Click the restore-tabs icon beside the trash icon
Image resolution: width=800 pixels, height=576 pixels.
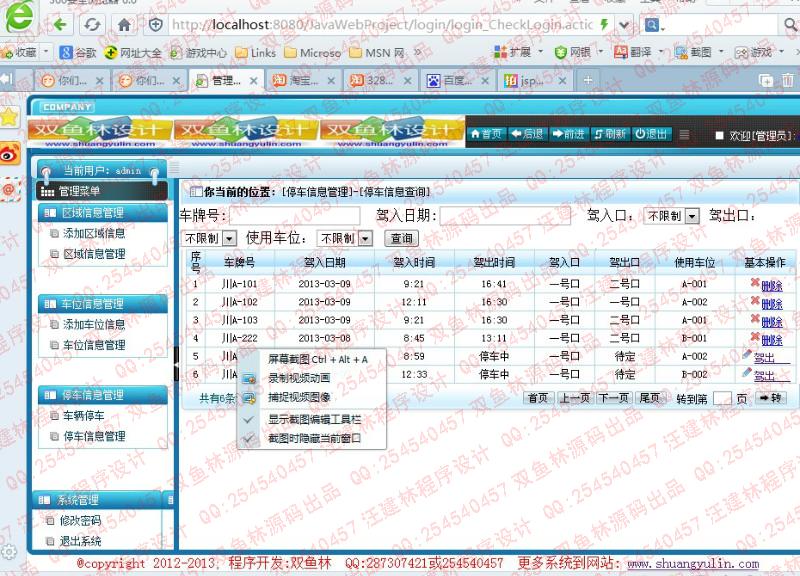pos(766,81)
